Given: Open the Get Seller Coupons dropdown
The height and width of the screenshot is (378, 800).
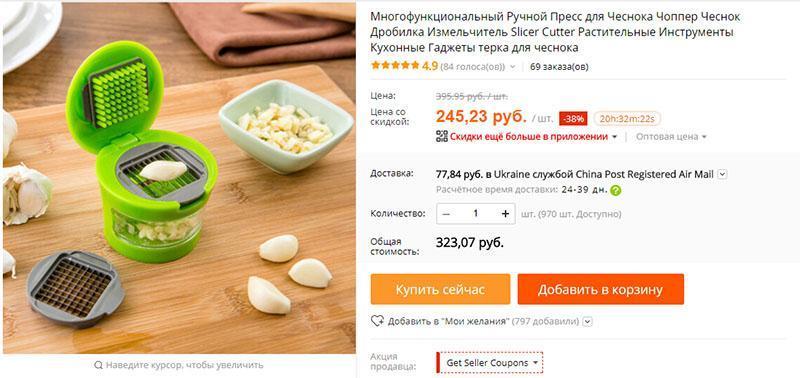Looking at the screenshot, I should [x=490, y=363].
